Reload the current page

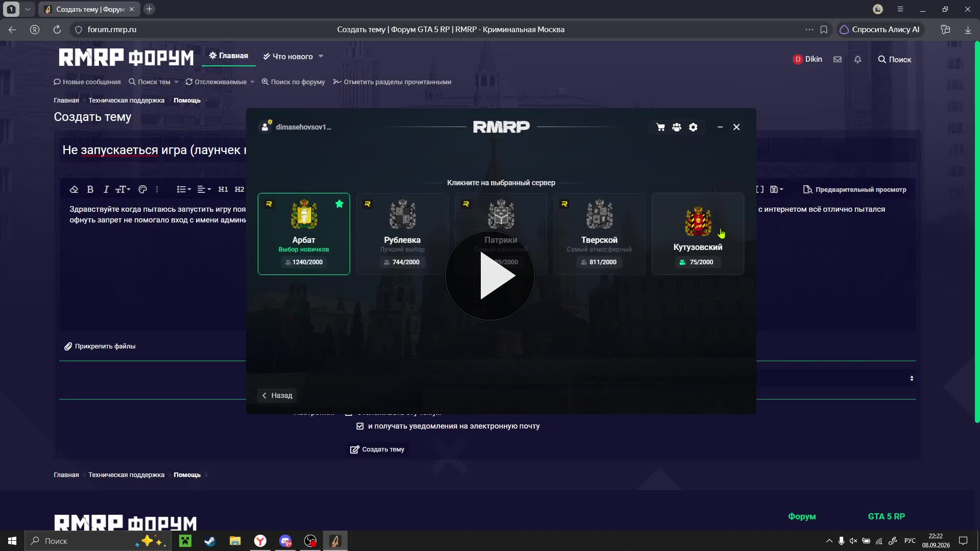tap(57, 30)
